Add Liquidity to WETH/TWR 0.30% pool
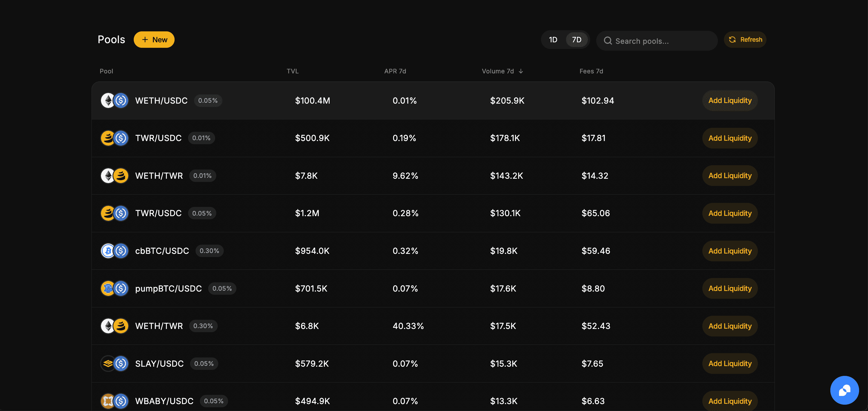 point(729,326)
